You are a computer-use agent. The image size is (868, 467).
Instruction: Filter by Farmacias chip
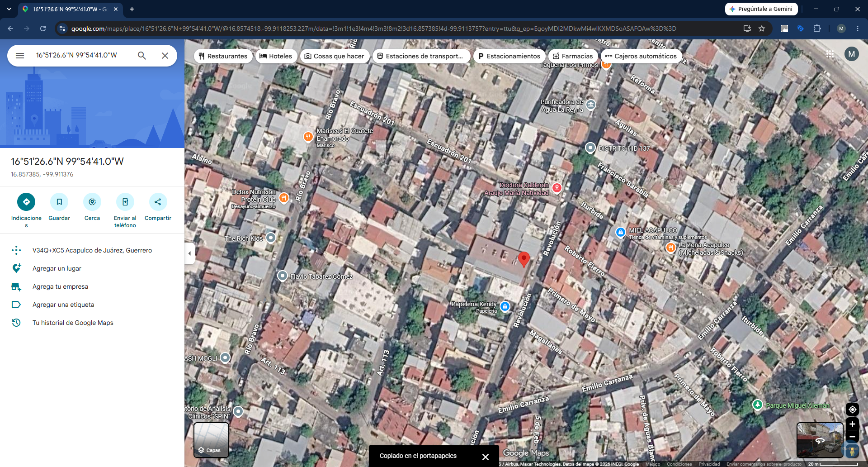click(x=573, y=56)
